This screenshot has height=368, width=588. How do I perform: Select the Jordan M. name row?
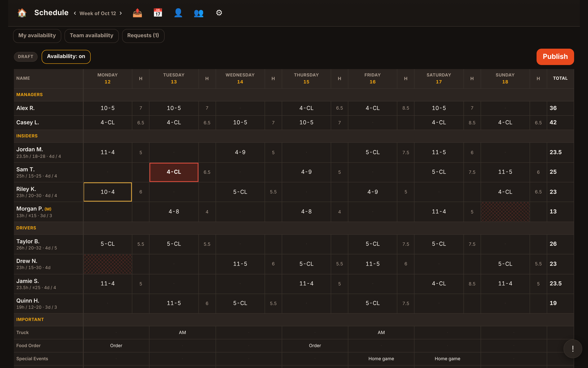pos(49,153)
